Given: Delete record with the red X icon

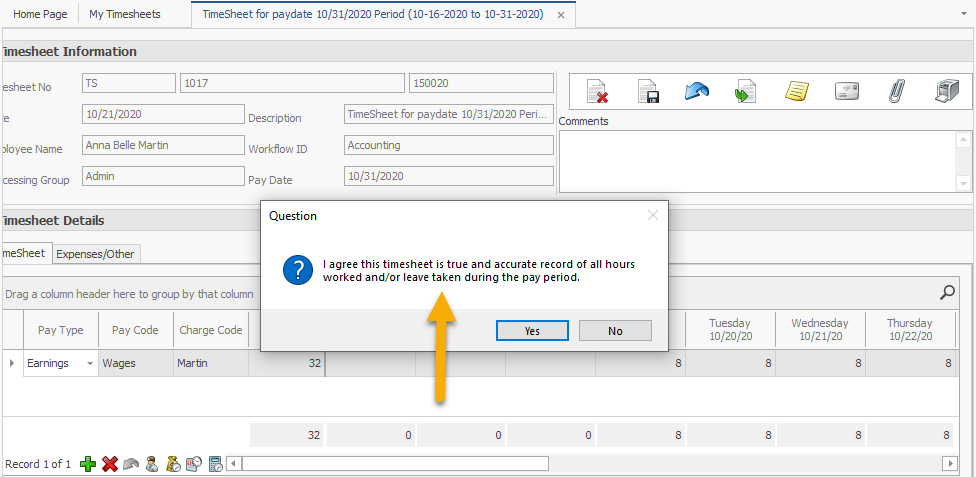Looking at the screenshot, I should (x=110, y=464).
